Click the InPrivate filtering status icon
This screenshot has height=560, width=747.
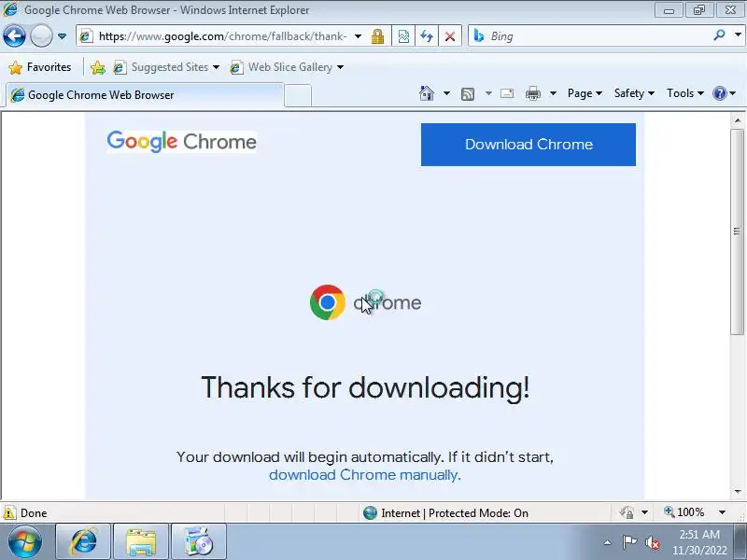[627, 512]
